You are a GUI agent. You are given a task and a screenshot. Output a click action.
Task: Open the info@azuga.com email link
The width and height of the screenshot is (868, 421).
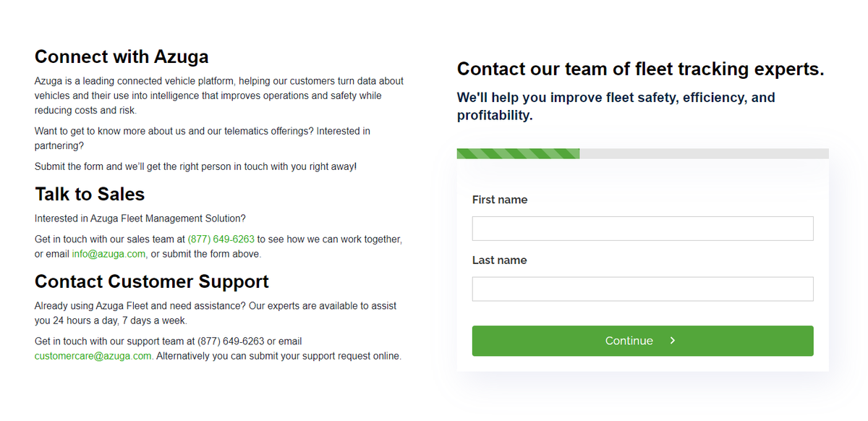109,254
